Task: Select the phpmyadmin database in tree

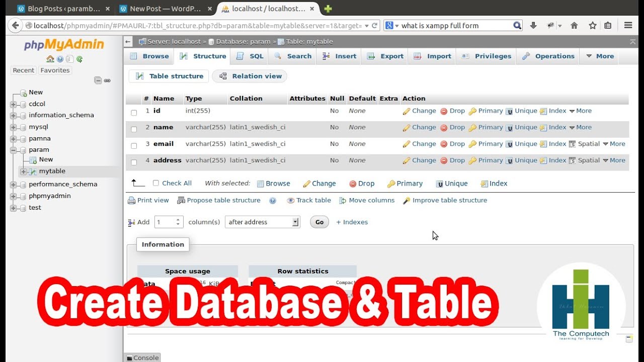Action: click(x=50, y=196)
